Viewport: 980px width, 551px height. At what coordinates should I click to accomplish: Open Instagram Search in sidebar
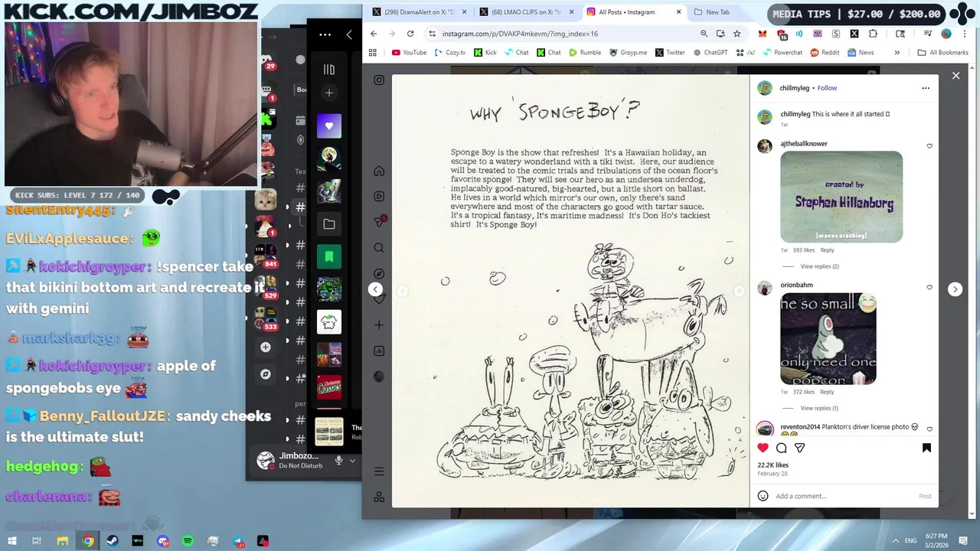coord(379,248)
